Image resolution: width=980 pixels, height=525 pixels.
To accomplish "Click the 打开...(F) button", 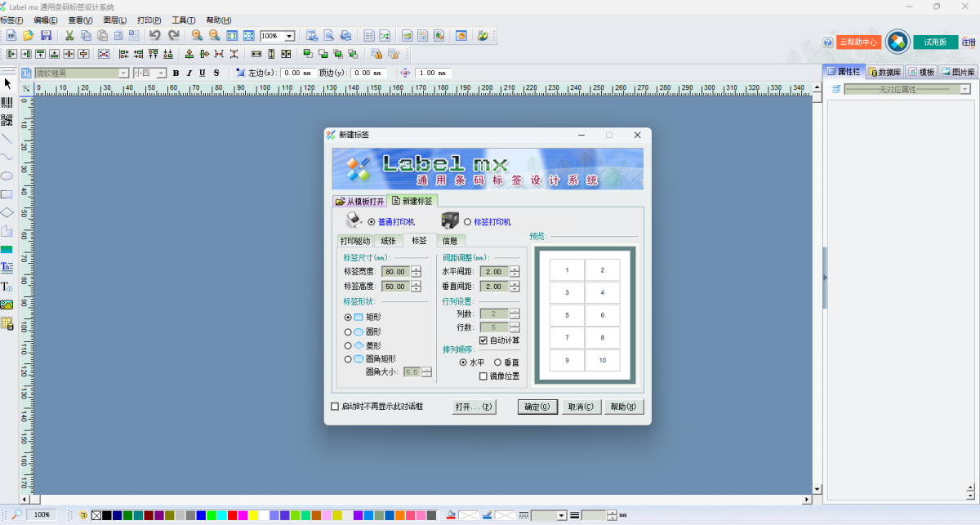I will coord(474,407).
